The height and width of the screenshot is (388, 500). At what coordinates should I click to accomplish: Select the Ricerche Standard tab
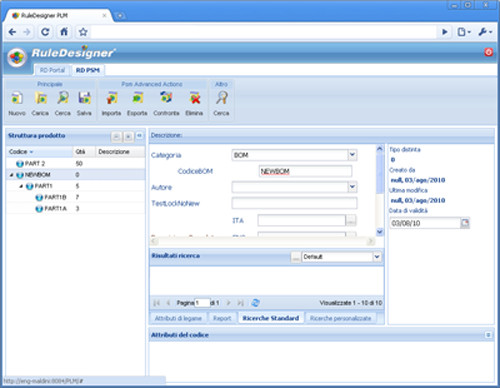click(x=271, y=318)
